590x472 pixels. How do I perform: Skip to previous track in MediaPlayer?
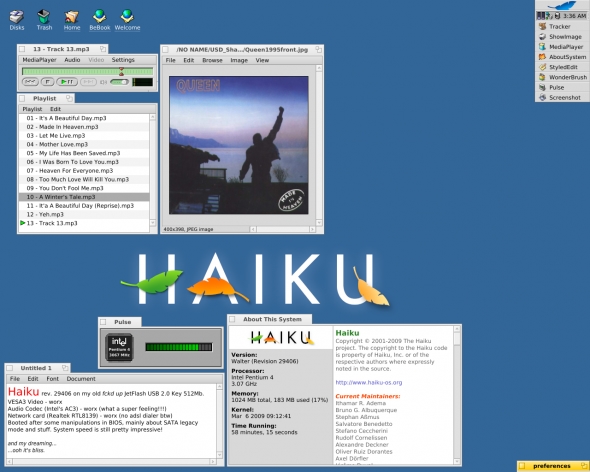30,82
